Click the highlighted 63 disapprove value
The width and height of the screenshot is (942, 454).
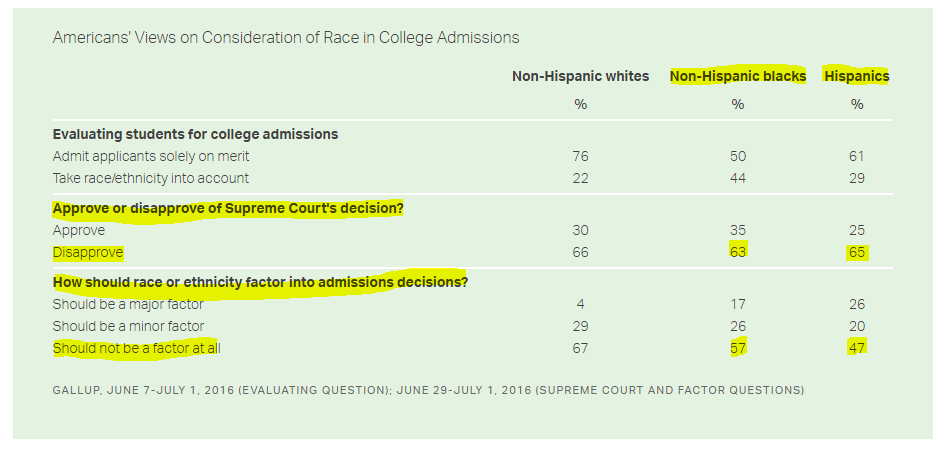738,252
